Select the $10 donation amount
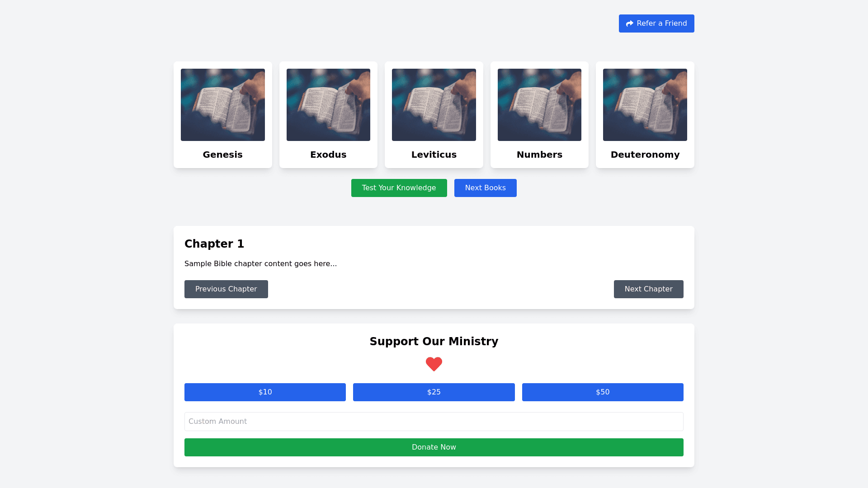Screen dimensions: 868x488 (265, 392)
